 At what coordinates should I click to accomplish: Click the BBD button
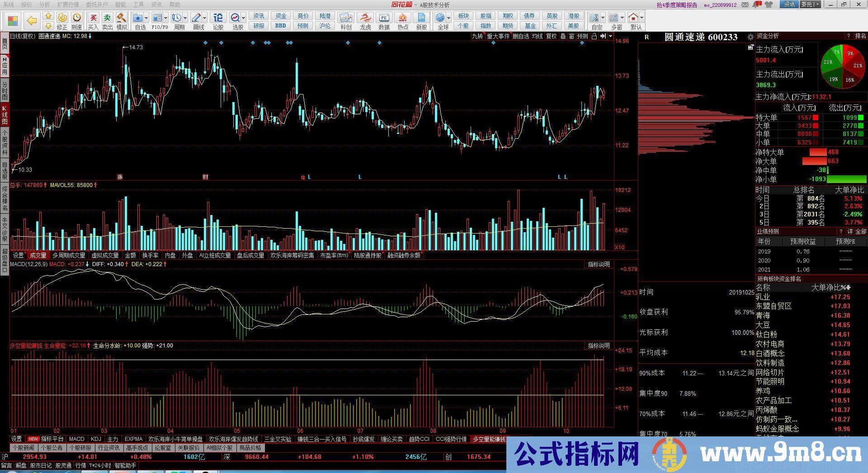click(281, 26)
